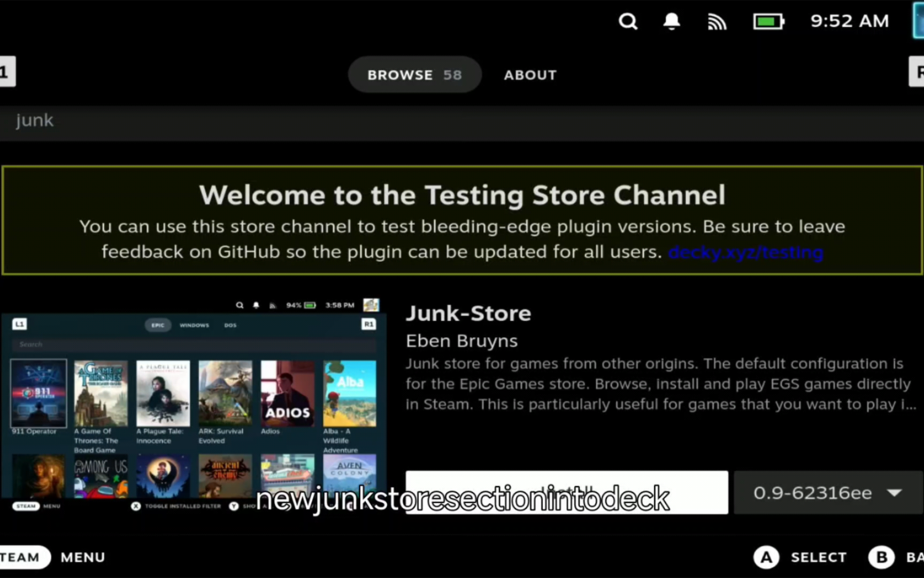Check the 9:52 AM clock
The image size is (924, 578).
point(850,21)
